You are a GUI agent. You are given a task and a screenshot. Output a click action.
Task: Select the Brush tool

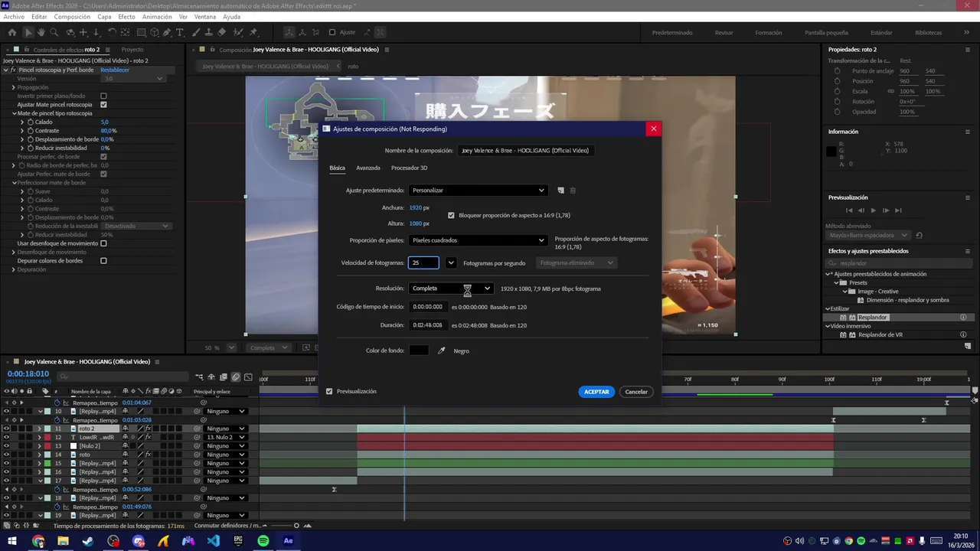196,32
